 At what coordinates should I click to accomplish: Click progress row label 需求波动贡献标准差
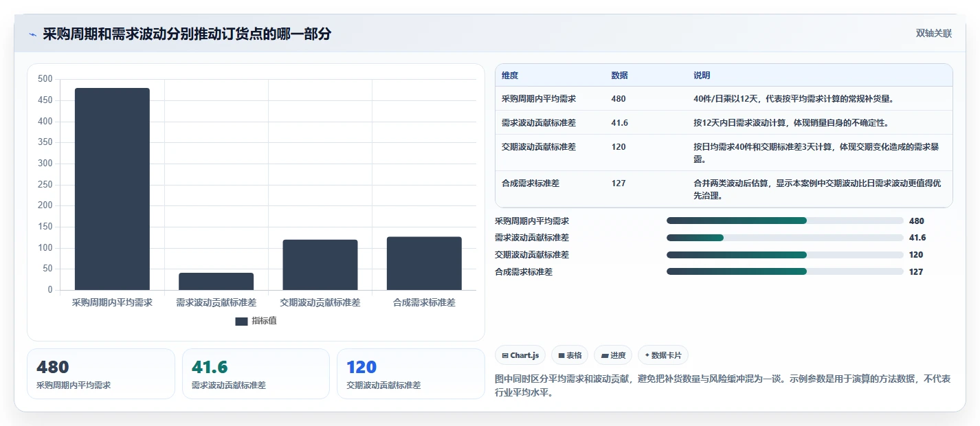532,238
